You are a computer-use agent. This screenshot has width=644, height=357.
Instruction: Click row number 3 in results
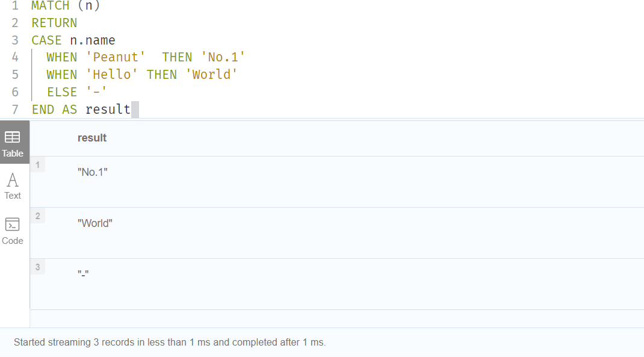tap(37, 267)
